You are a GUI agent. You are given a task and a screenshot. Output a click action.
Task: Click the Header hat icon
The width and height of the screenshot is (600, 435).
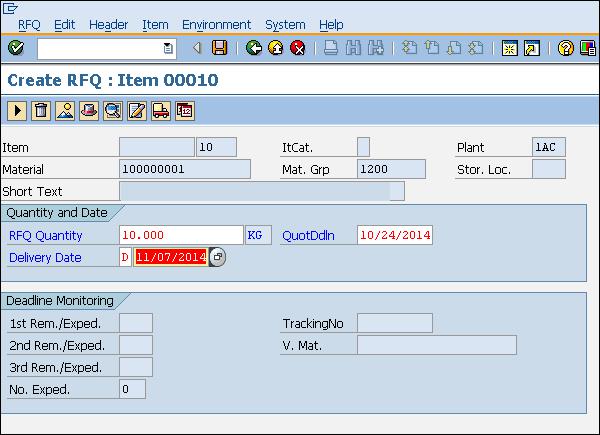(89, 111)
